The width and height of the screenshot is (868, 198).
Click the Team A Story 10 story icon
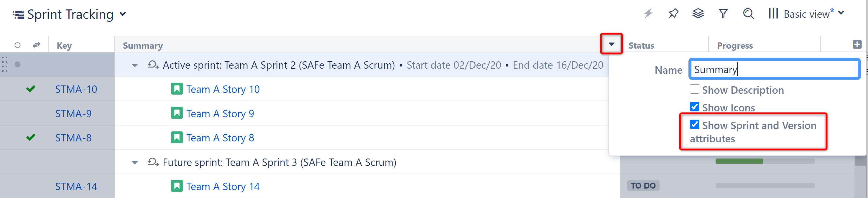[177, 89]
